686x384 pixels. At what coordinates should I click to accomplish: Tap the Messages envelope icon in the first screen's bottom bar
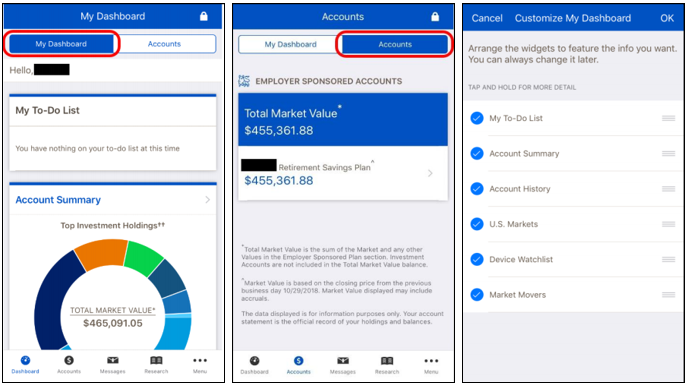tap(112, 360)
